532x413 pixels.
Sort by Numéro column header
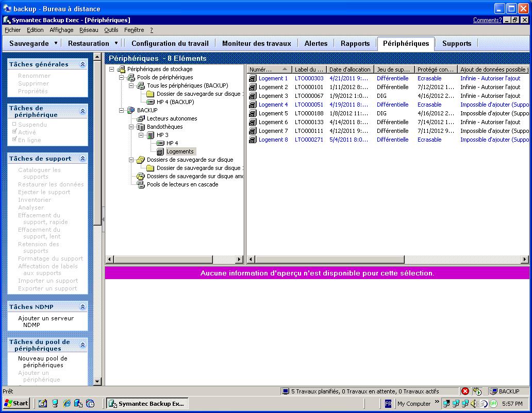269,70
